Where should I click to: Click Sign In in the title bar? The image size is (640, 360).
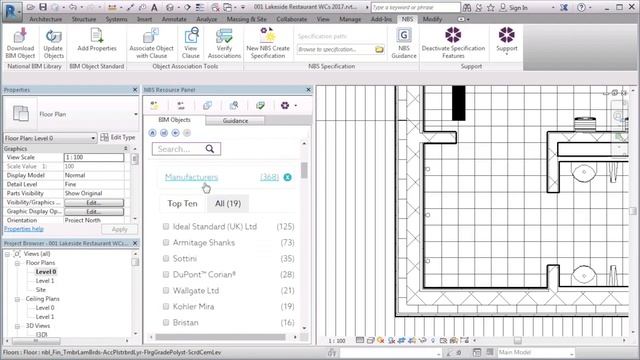tap(518, 7)
